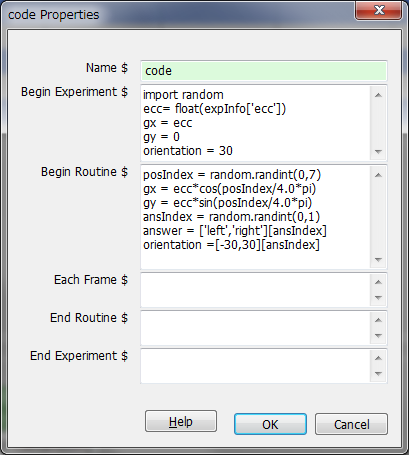Viewport: 409px width, 455px height.
Task: Click the scroll-down arrow in Begin Experiment box
Action: click(378, 152)
